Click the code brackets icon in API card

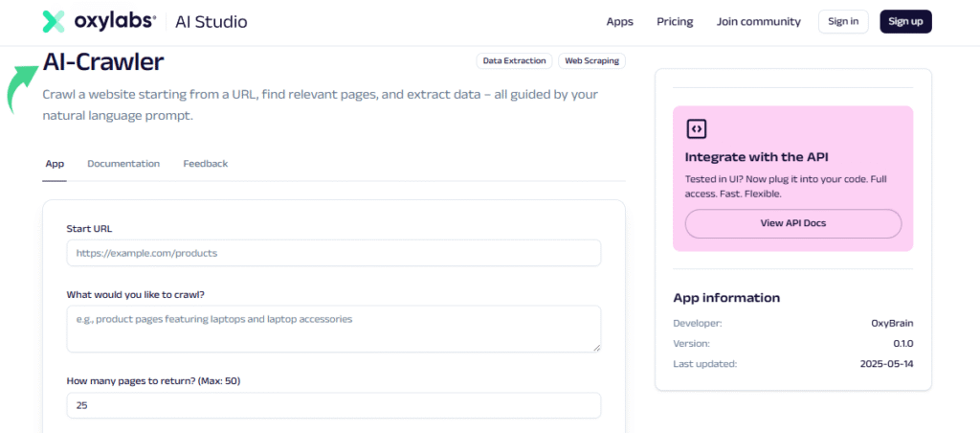coord(696,128)
